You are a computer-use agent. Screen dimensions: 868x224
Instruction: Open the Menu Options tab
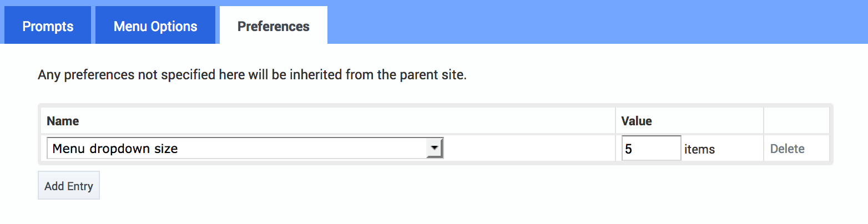click(x=155, y=26)
